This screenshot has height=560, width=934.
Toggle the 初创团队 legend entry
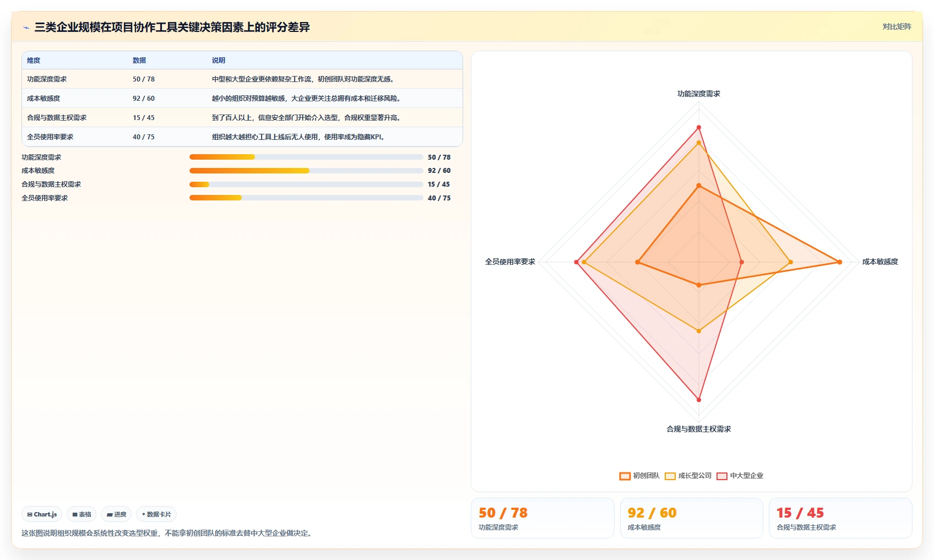click(639, 476)
